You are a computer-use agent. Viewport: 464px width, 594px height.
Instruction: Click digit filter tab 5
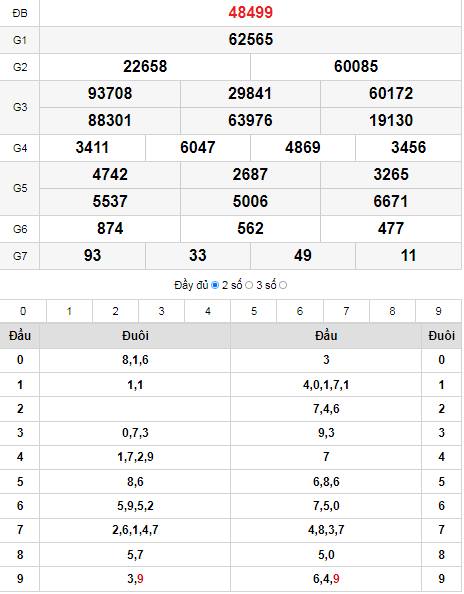tap(254, 311)
